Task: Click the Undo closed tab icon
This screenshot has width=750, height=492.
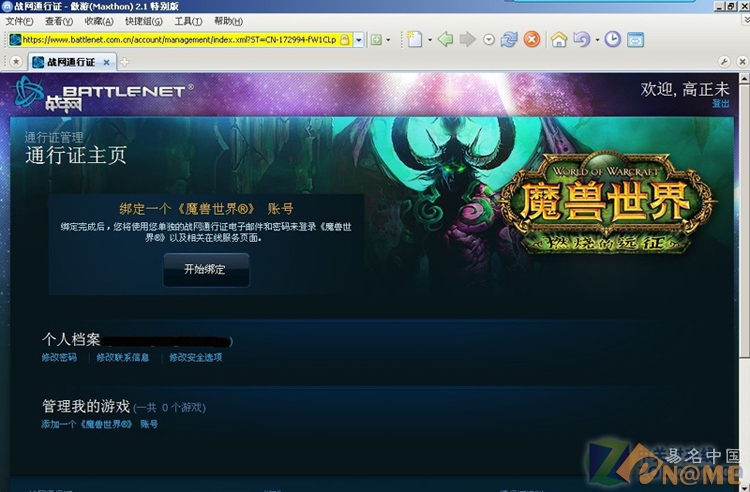Action: pos(582,39)
